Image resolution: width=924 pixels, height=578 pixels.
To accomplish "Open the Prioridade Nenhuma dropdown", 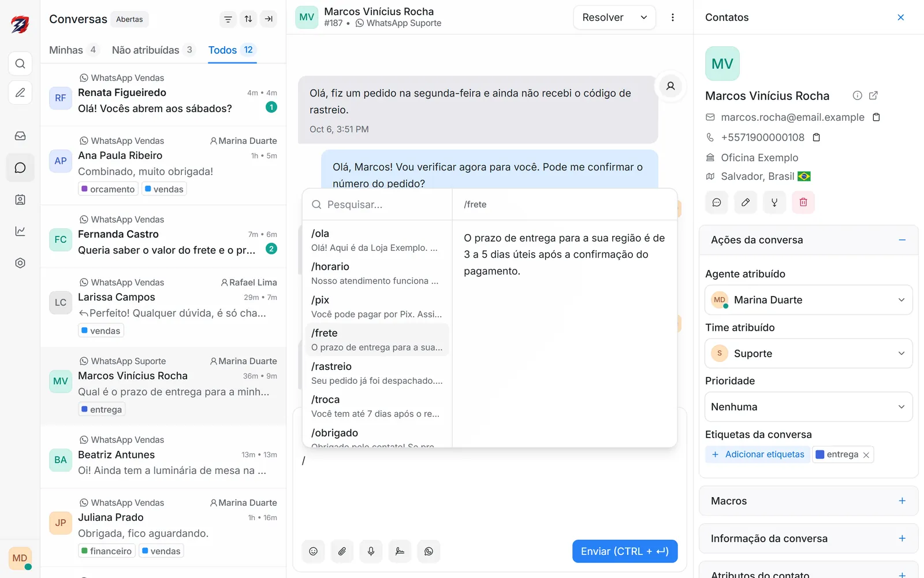I will (x=808, y=407).
